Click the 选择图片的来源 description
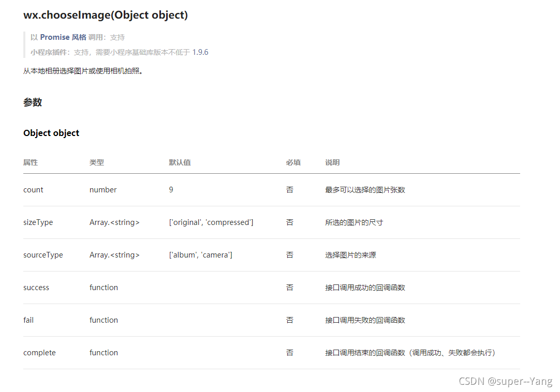Screen dimensions: 560x392 point(350,255)
